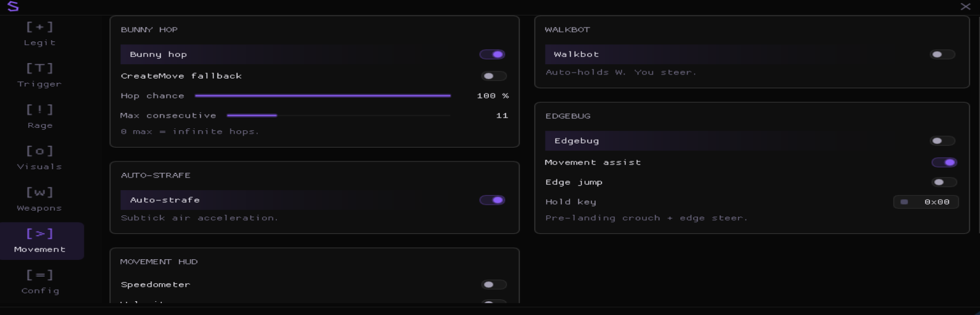Viewport: 980px width, 315px height.
Task: Disable the Bunny hop toggle
Action: 492,54
